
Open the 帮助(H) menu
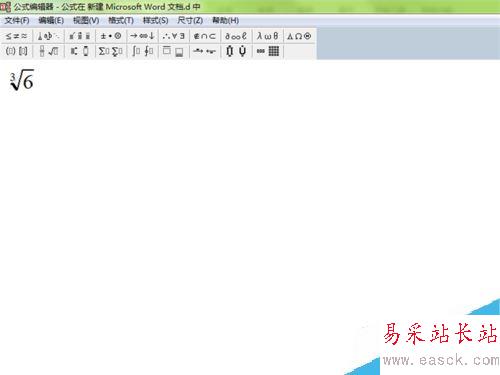point(225,21)
